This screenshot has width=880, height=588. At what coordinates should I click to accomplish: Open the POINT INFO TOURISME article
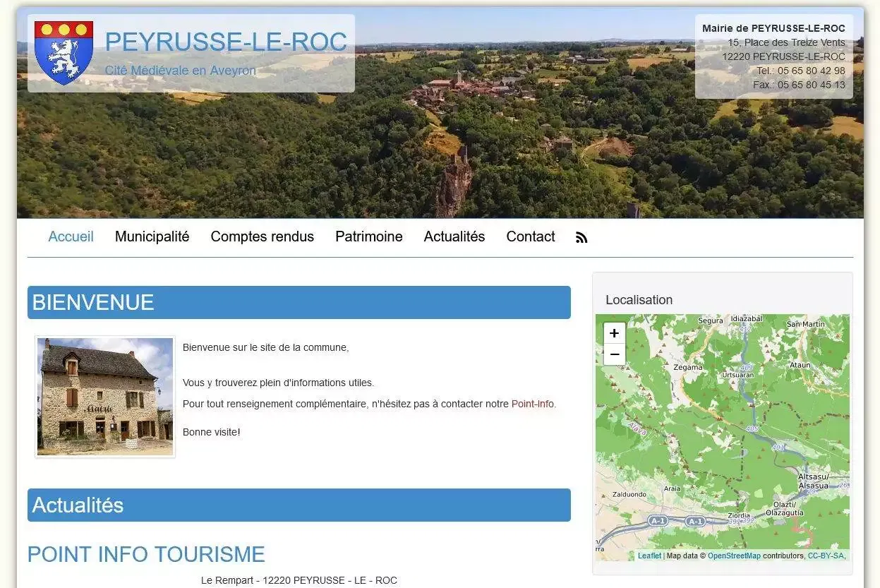[x=145, y=555]
